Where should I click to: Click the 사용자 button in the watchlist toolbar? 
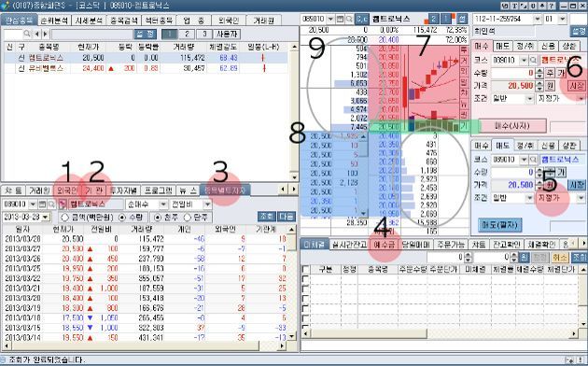point(227,35)
